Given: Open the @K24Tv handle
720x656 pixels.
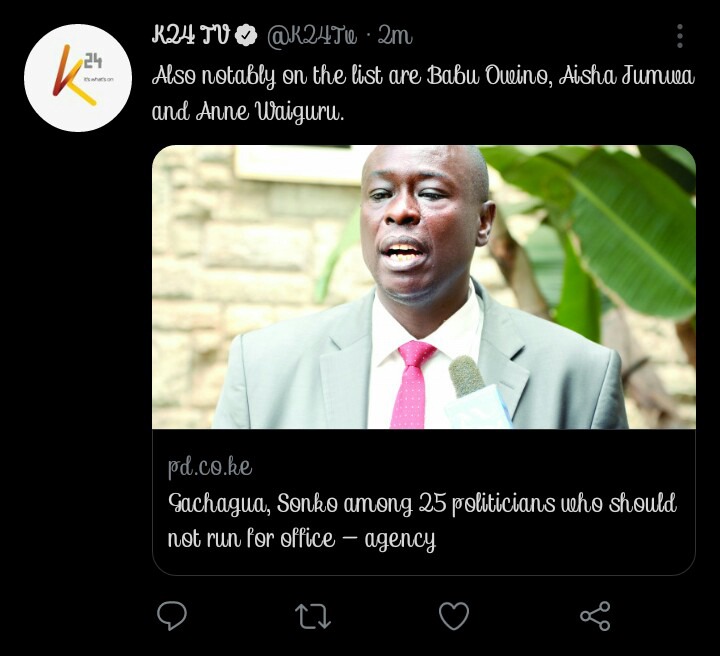Looking at the screenshot, I should tap(312, 36).
